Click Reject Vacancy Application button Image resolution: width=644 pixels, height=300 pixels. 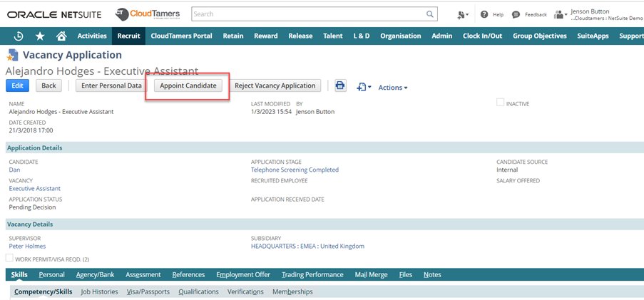275,86
